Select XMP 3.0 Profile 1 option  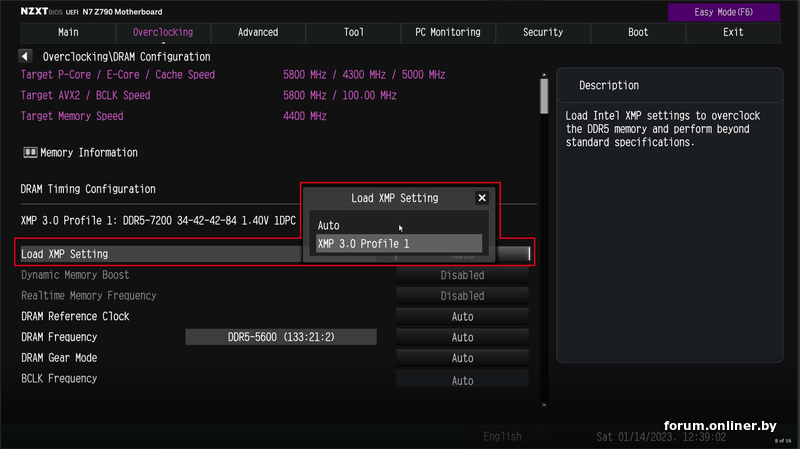(x=398, y=243)
